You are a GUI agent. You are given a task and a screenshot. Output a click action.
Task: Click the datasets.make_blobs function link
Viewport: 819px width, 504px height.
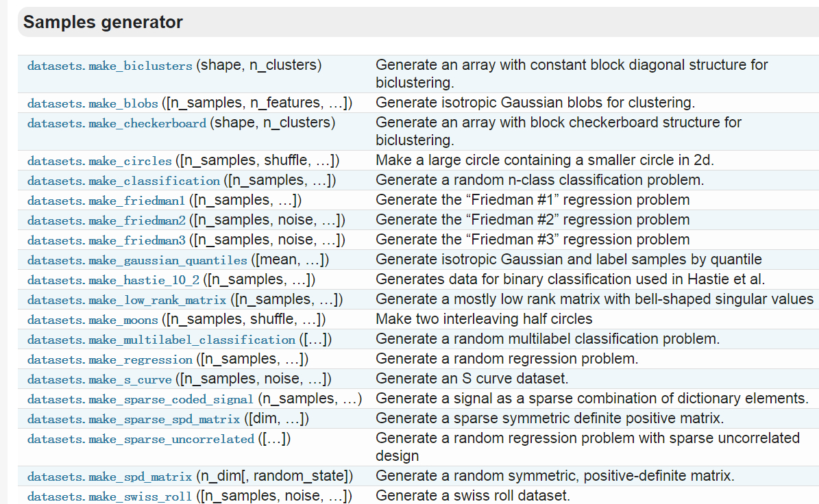[93, 104]
